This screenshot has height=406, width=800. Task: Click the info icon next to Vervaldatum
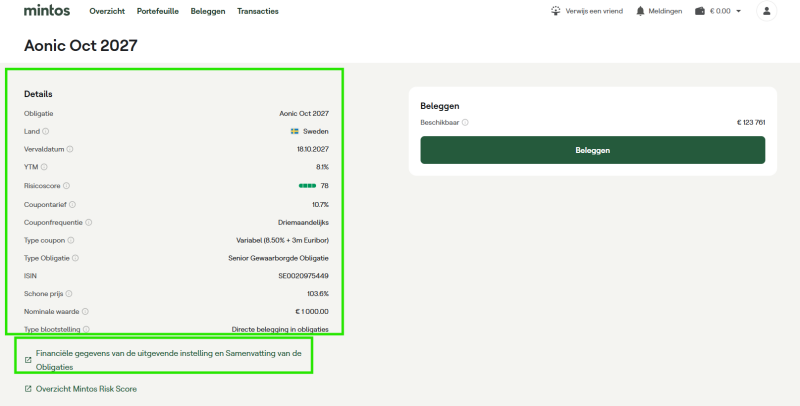[x=70, y=149]
